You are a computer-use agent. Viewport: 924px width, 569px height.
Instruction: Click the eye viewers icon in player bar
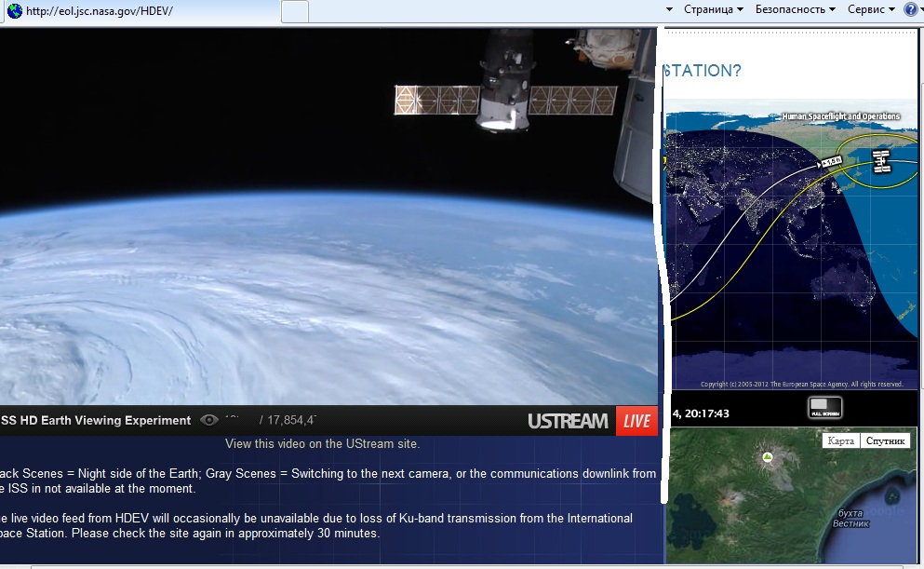click(208, 421)
